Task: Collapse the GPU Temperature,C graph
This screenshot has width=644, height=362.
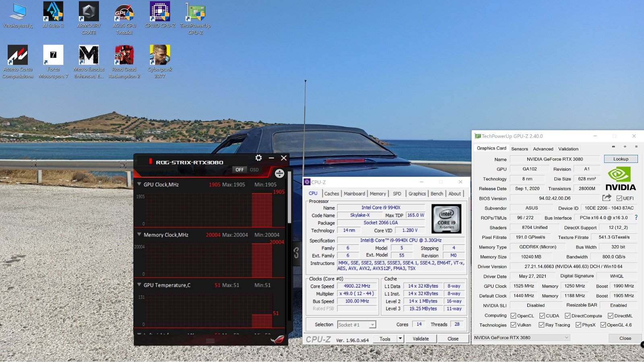Action: [x=139, y=285]
